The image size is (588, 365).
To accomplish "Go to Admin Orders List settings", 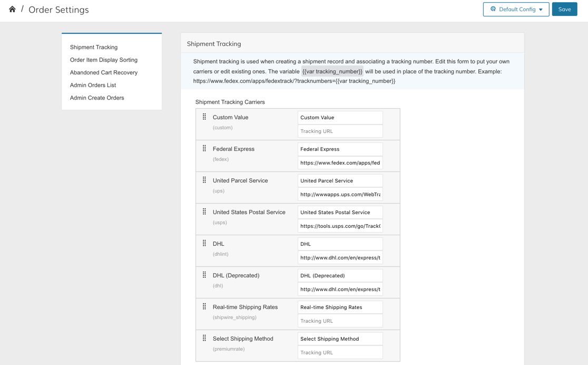I will (93, 85).
